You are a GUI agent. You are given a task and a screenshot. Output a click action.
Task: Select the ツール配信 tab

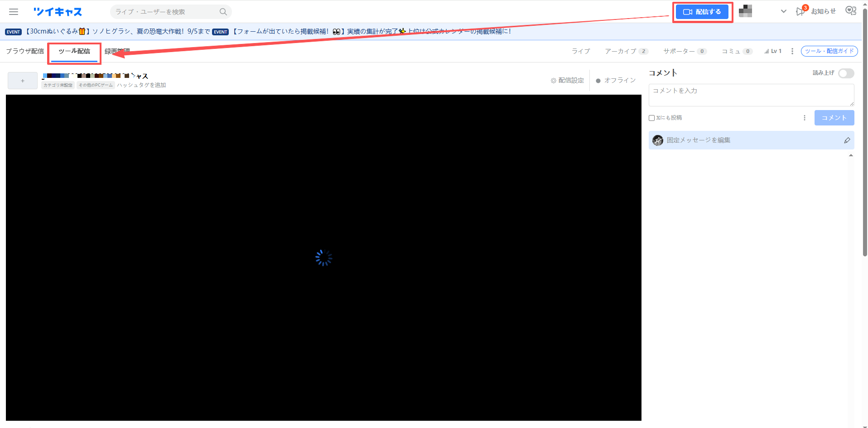(x=74, y=51)
